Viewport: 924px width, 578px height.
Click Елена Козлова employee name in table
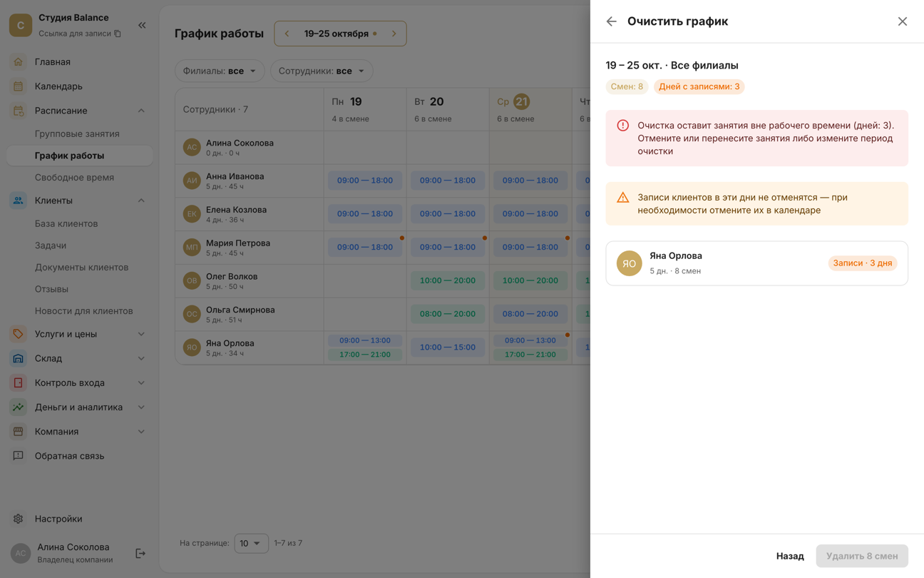click(x=236, y=210)
